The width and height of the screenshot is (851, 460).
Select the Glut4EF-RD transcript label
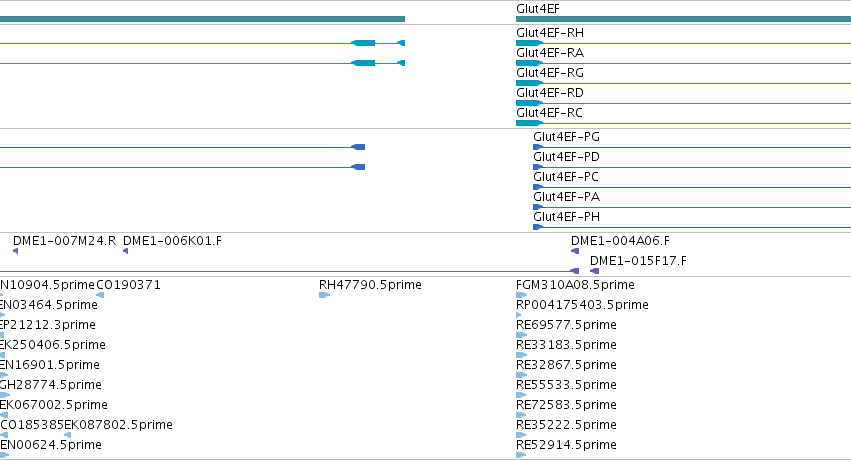[x=550, y=93]
